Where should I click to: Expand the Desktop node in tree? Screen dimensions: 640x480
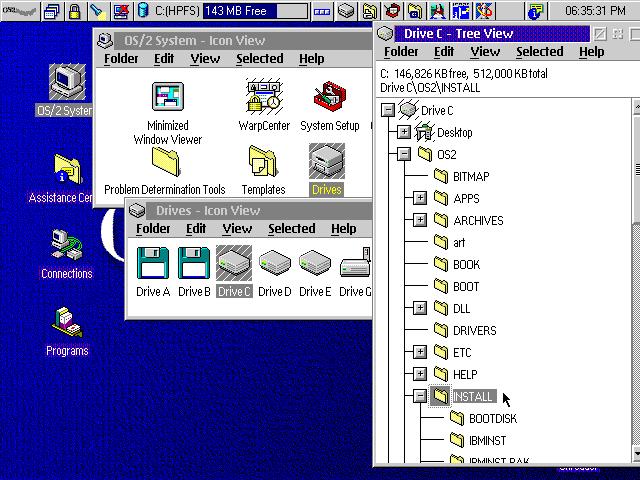(x=403, y=133)
